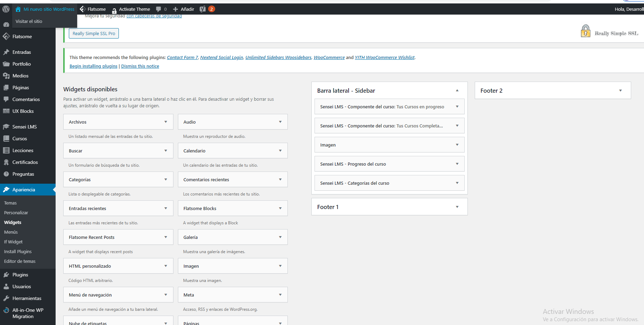Expand the Buscar widget arrow
The width and height of the screenshot is (644, 325).
(166, 151)
